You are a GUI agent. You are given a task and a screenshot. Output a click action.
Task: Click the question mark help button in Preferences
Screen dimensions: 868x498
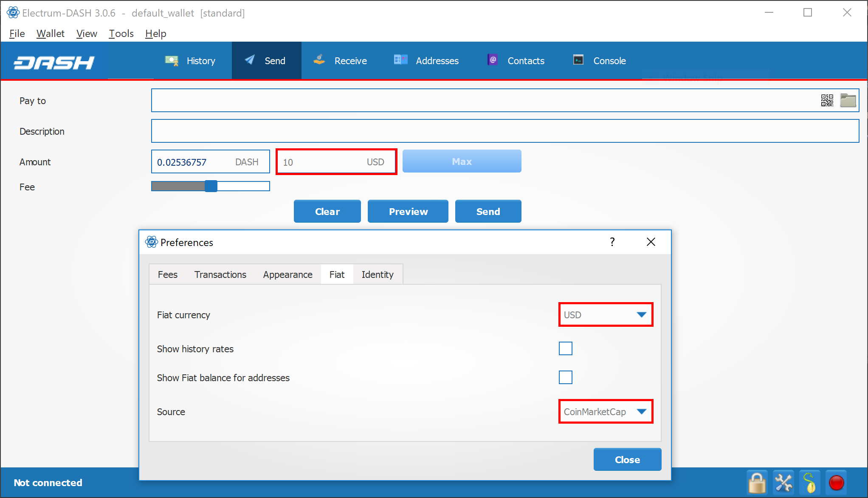612,242
